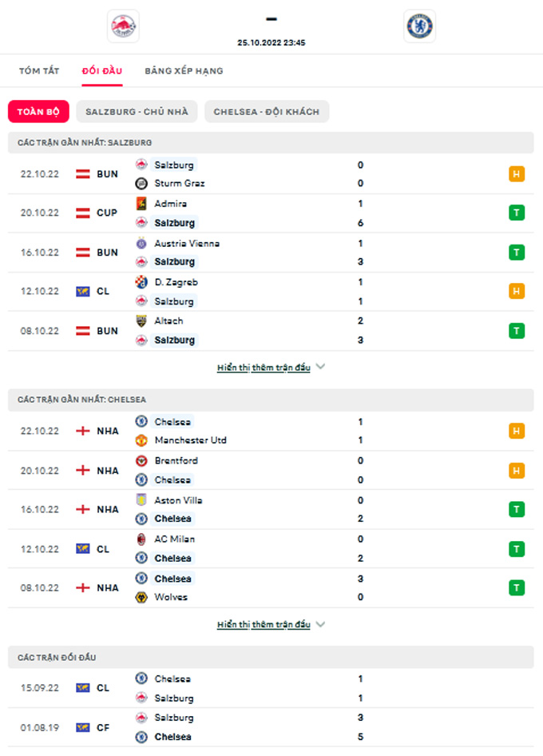Select the Chelsea - Đội Khách filter

pyautogui.click(x=266, y=112)
